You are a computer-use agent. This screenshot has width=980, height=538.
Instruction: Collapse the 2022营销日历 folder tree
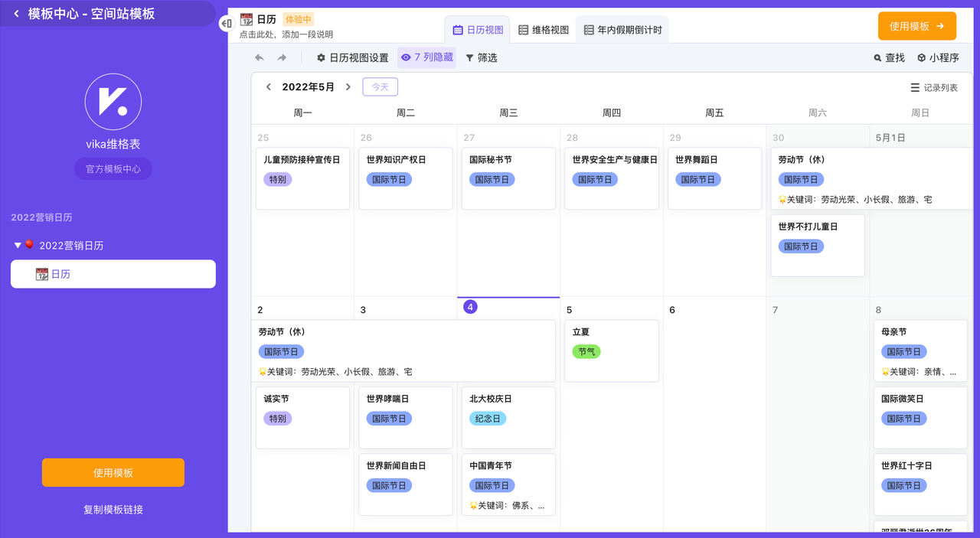pos(18,246)
